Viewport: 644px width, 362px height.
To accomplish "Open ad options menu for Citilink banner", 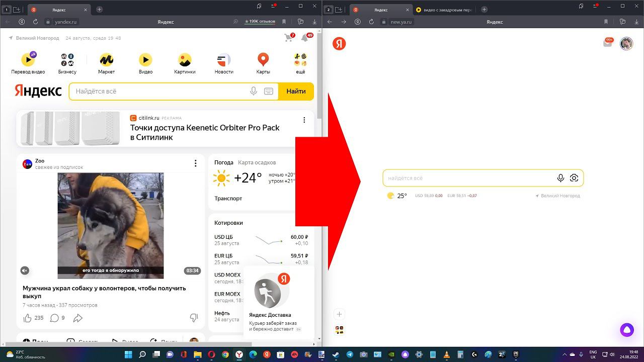I will click(304, 120).
